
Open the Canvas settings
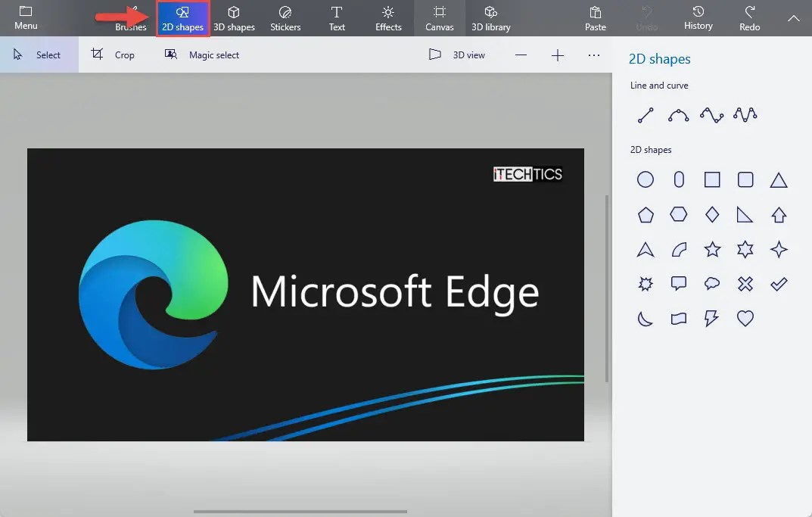(439, 18)
